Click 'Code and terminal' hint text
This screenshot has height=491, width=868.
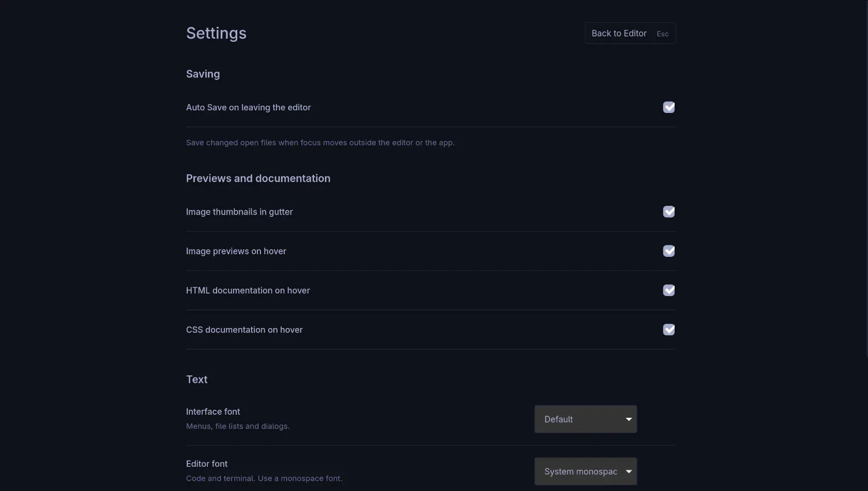264,478
